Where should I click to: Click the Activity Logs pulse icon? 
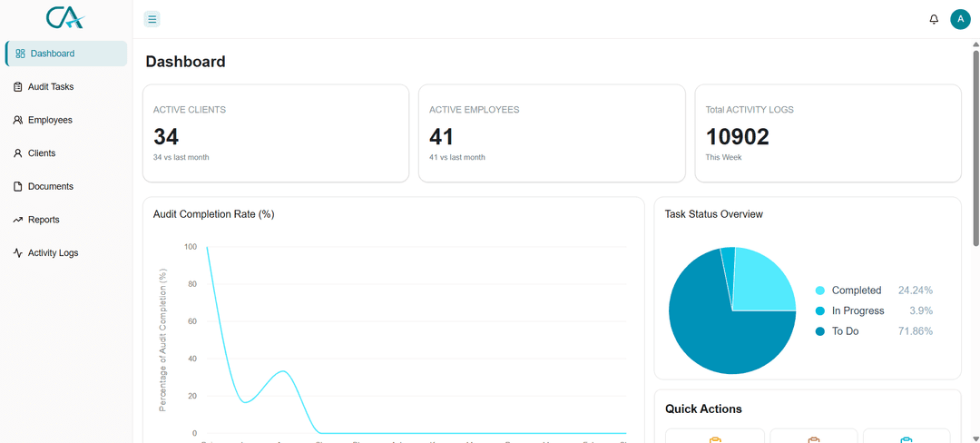17,253
